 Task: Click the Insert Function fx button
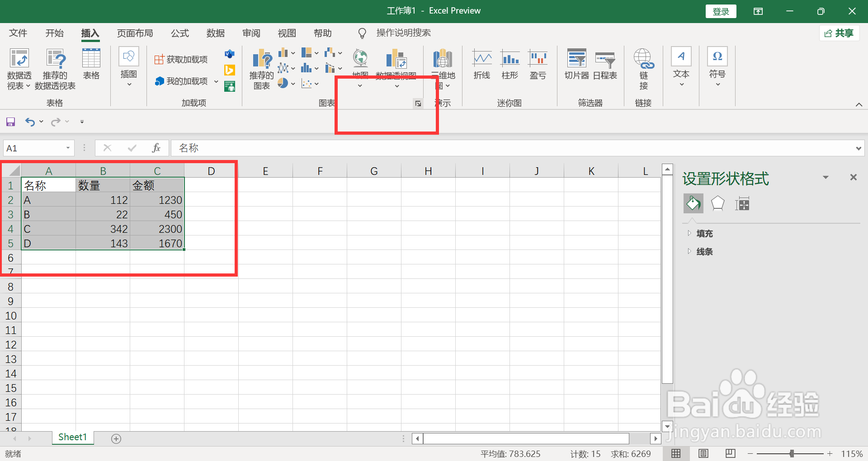(x=156, y=148)
